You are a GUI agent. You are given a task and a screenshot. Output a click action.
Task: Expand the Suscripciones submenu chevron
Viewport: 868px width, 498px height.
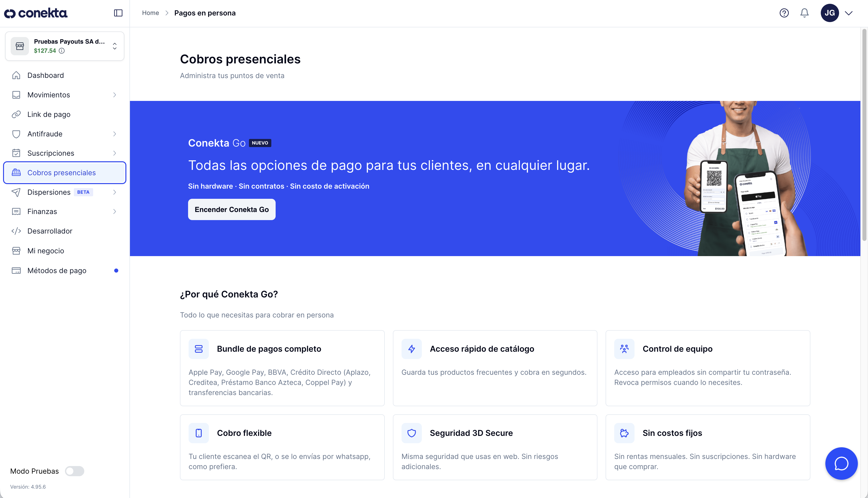[x=115, y=153]
